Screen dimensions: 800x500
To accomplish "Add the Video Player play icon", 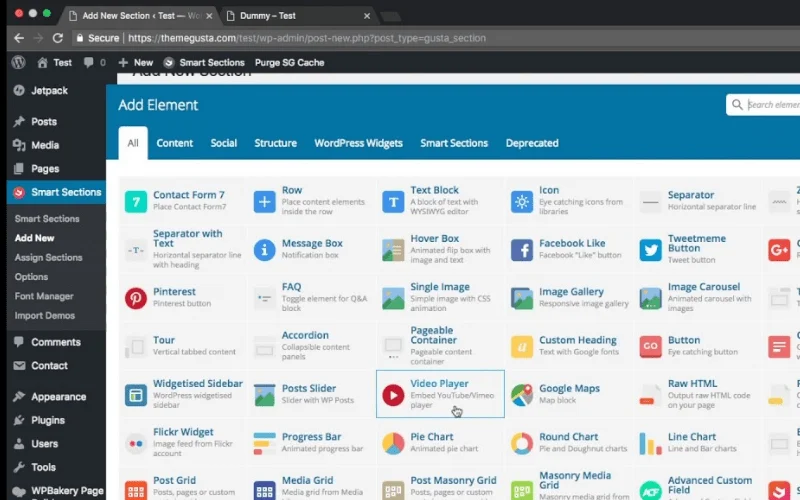I will click(x=393, y=395).
